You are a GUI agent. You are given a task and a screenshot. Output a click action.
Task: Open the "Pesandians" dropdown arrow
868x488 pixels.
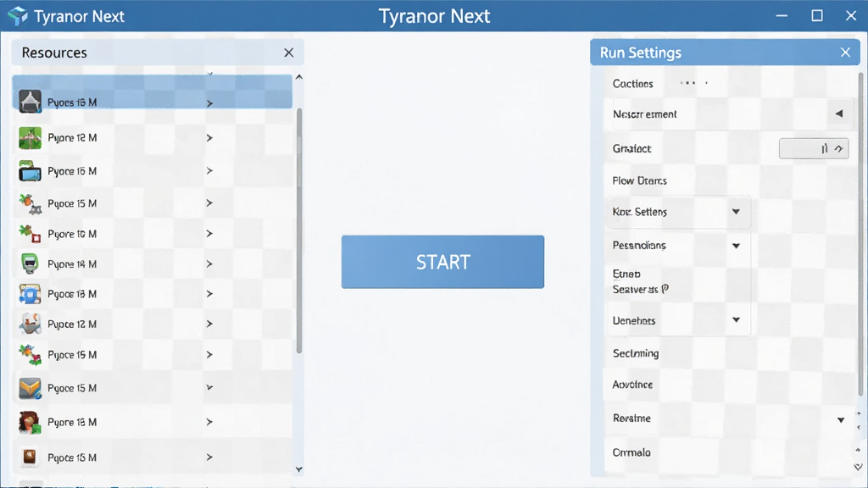pyautogui.click(x=736, y=246)
